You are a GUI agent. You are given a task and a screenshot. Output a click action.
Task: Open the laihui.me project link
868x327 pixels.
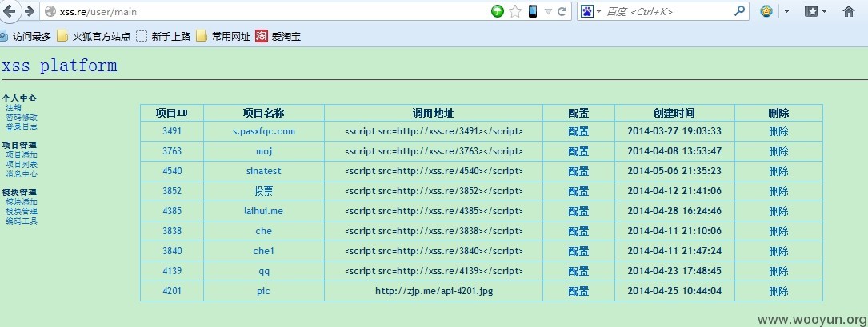click(263, 211)
